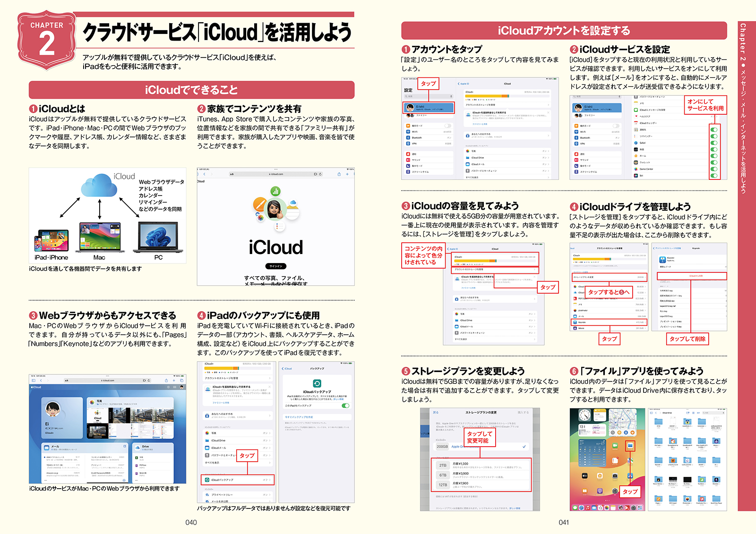Tap share icon in icloud.com sign-in Safari screenshot
The width and height of the screenshot is (756, 534).
coord(339,174)
